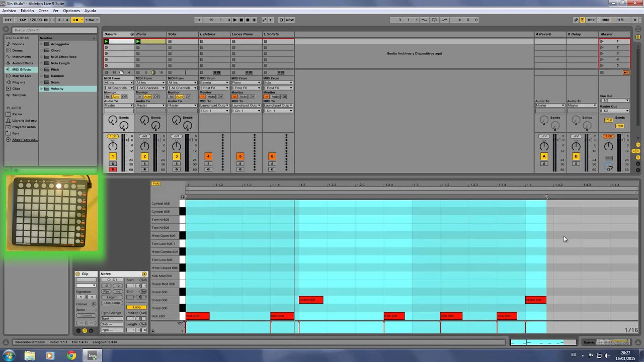Screen dimensions: 644x362
Task: Click track 4 activator button
Action: pos(208,156)
